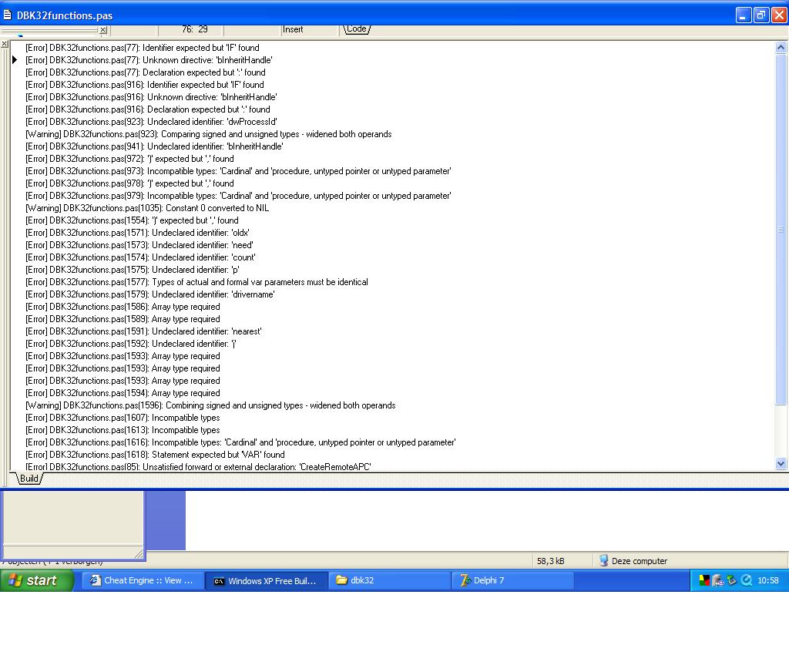The height and width of the screenshot is (672, 789).
Task: Click the cursor position 76: 29 indicator
Action: (195, 29)
